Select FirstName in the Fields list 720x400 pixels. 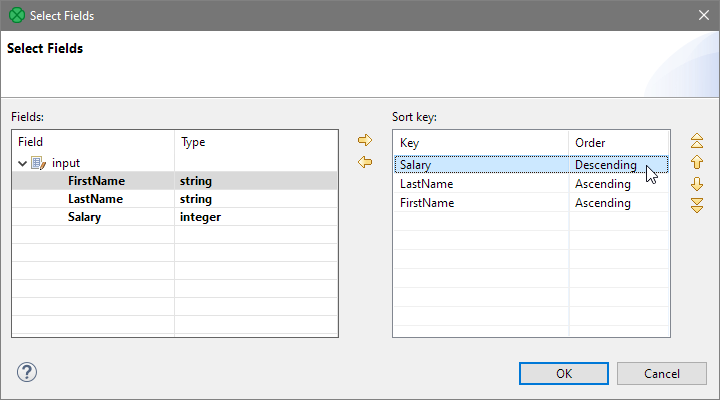coord(95,181)
